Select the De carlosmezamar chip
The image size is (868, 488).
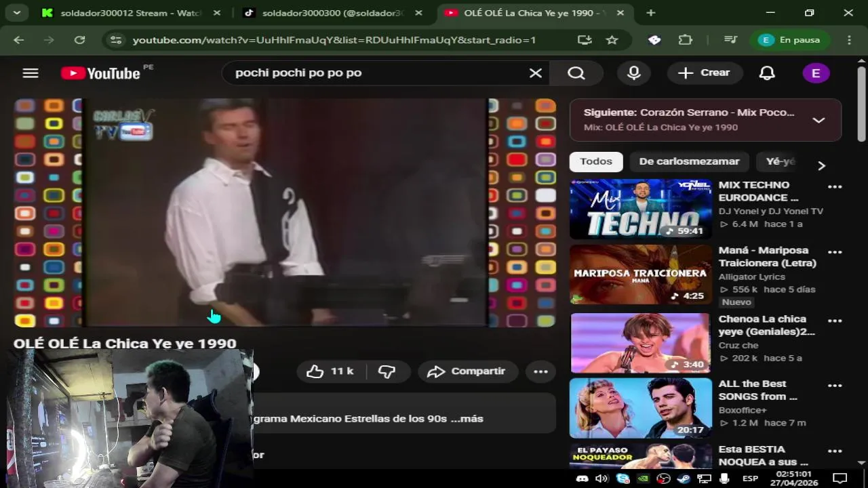click(x=689, y=161)
